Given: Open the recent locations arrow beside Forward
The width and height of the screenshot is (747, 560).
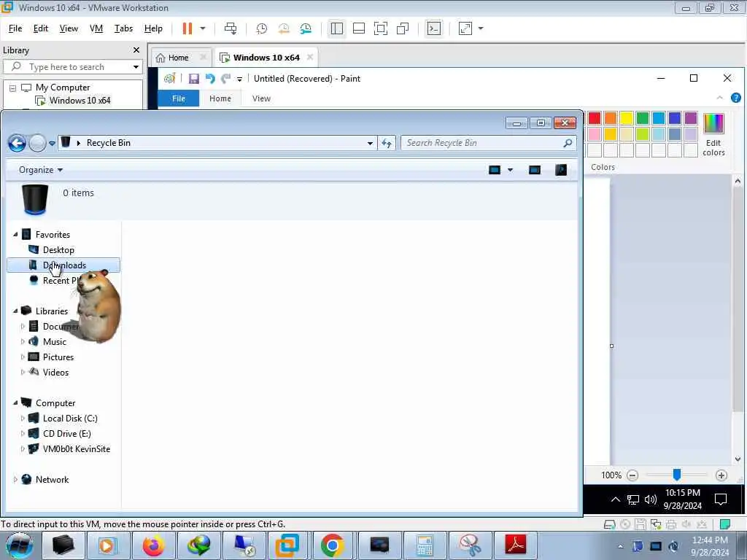Looking at the screenshot, I should pos(52,144).
